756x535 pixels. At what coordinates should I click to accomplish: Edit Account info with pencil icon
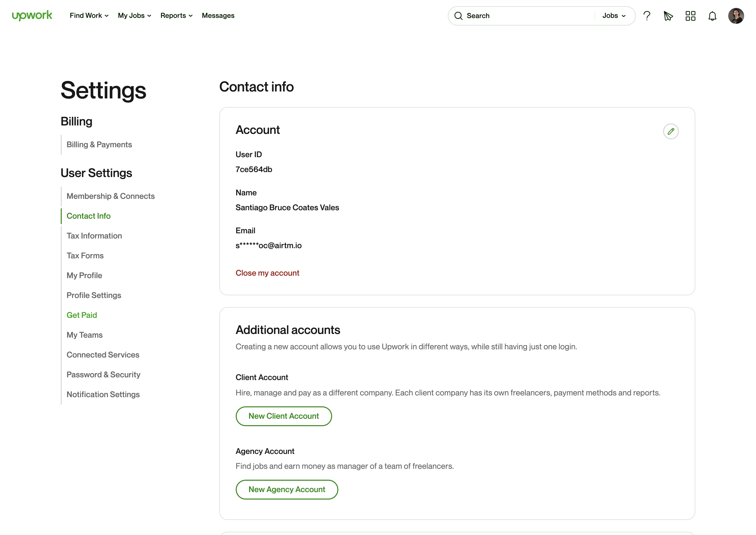click(x=671, y=131)
